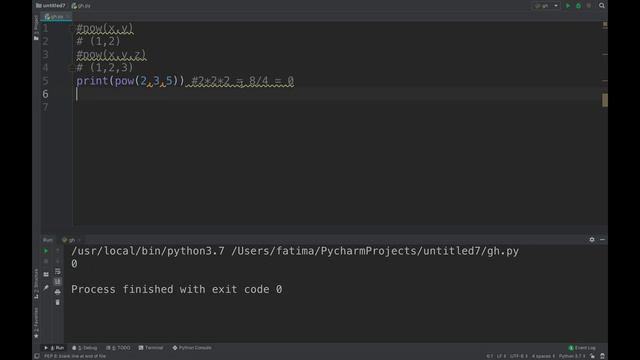Open the Run tool window button

coord(54,348)
